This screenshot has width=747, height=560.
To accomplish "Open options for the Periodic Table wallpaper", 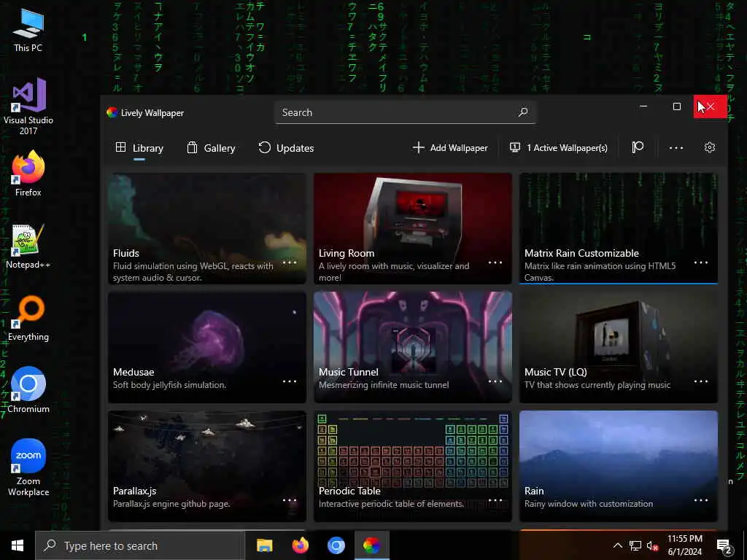I will (x=495, y=500).
